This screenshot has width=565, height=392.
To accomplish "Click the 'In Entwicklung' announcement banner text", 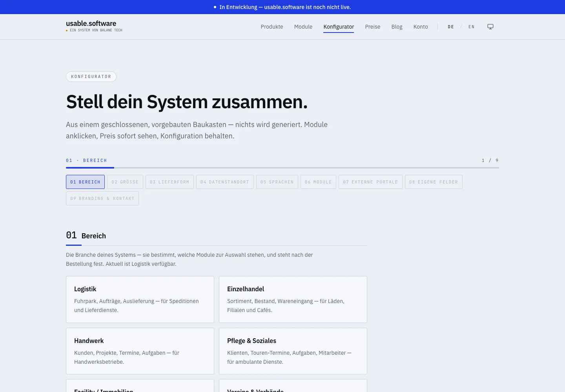I will tap(285, 7).
